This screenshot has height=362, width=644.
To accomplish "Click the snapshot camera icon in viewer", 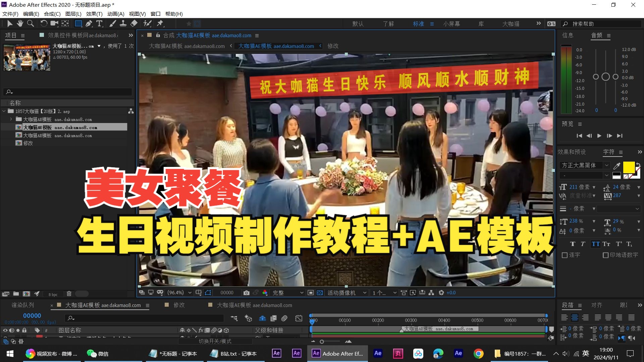I will click(x=246, y=293).
